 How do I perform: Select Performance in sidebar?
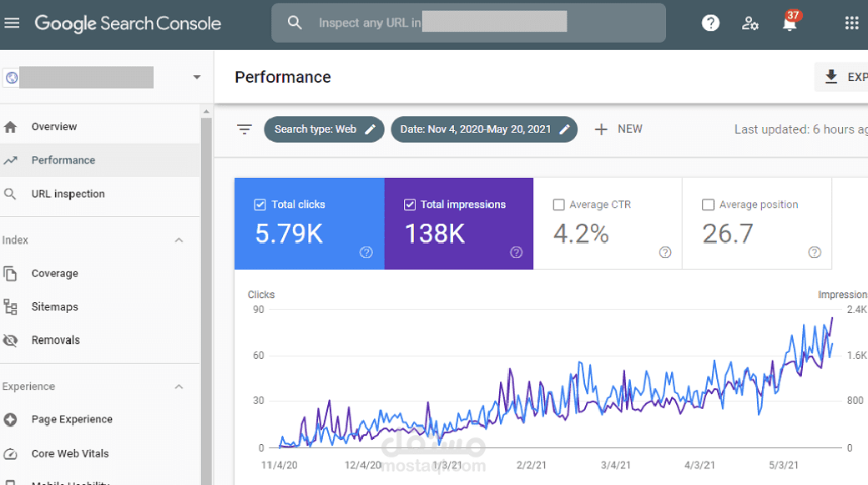coord(99,160)
